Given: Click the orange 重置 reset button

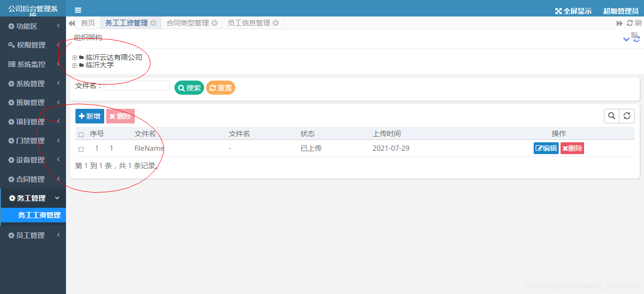Looking at the screenshot, I should pos(221,88).
